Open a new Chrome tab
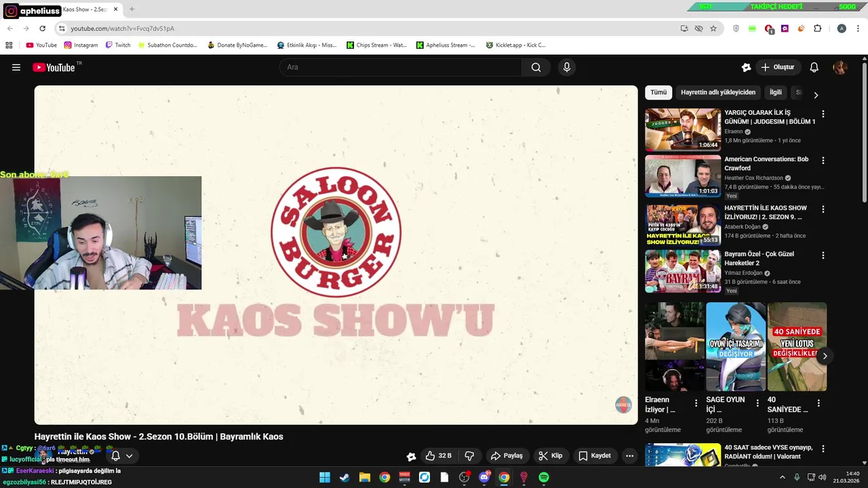 [x=132, y=9]
